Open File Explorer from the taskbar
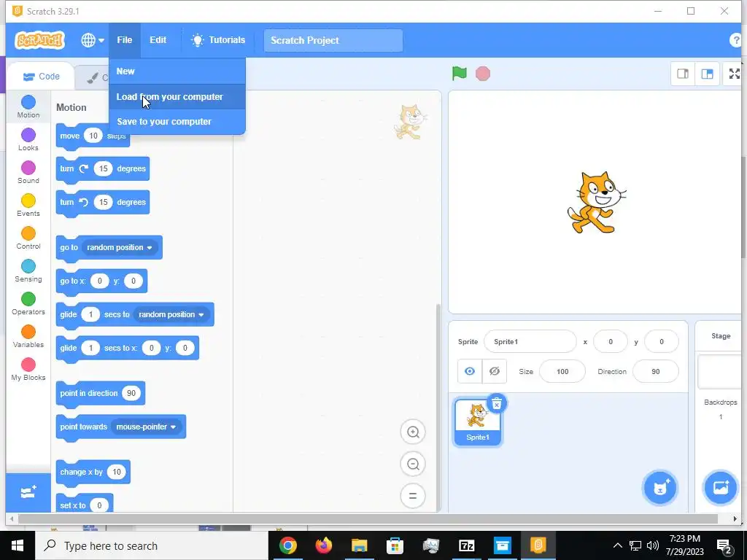The height and width of the screenshot is (560, 747). click(359, 545)
